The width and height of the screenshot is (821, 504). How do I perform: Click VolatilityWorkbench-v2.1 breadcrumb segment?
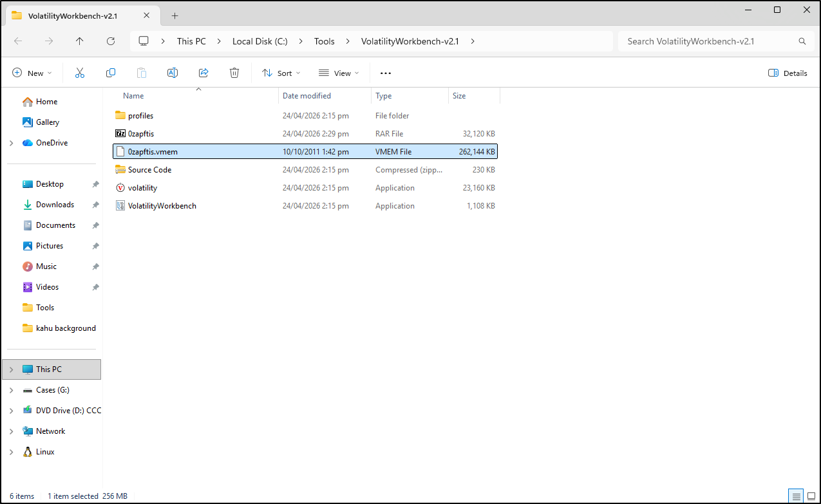click(x=410, y=41)
